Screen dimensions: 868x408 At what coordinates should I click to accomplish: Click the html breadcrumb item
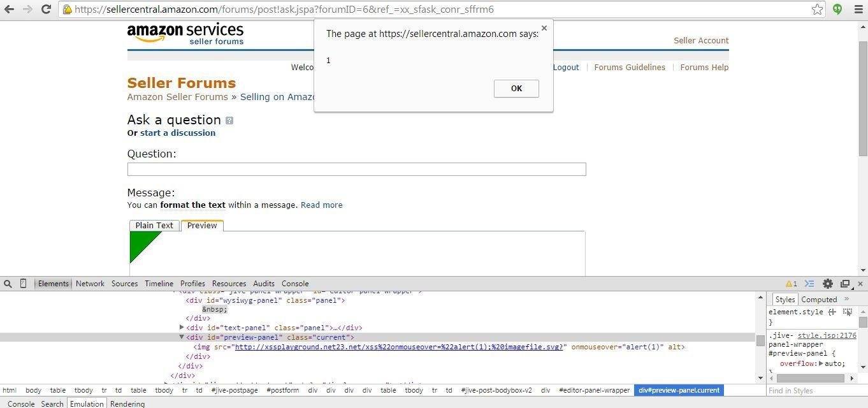[10, 390]
